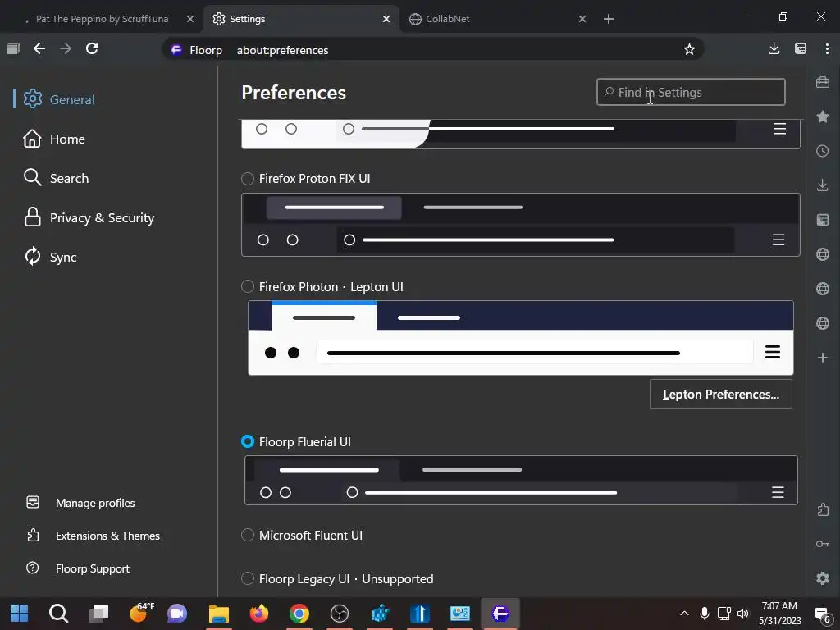Add a new web panel with plus

click(823, 358)
